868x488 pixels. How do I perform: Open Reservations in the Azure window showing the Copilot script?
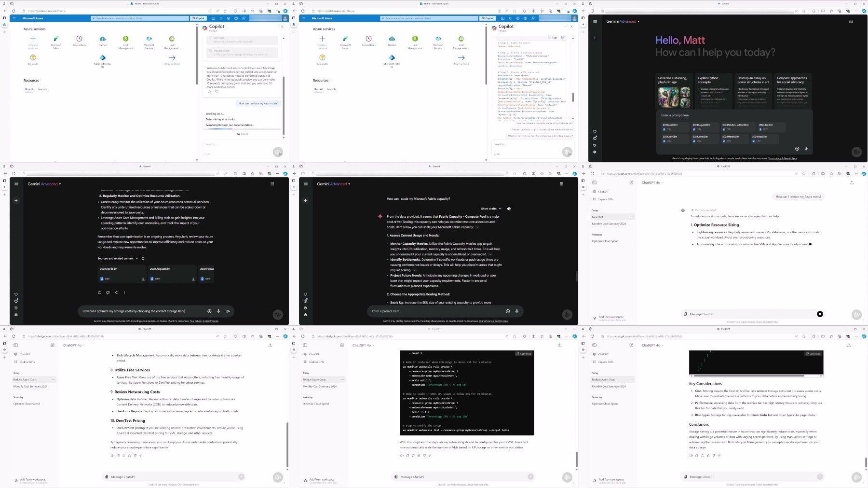[x=368, y=40]
